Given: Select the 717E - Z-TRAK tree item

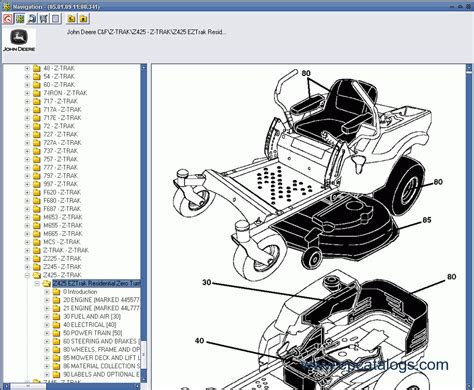Looking at the screenshot, I should (x=62, y=118).
